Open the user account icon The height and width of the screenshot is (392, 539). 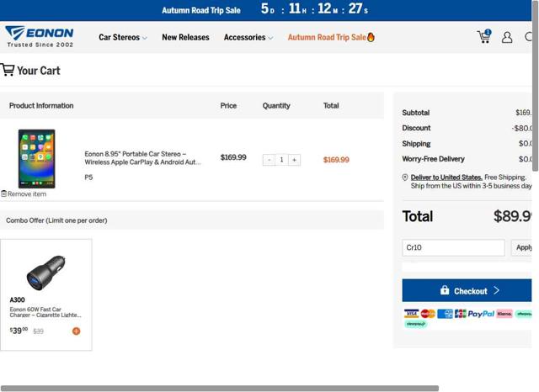(x=507, y=37)
